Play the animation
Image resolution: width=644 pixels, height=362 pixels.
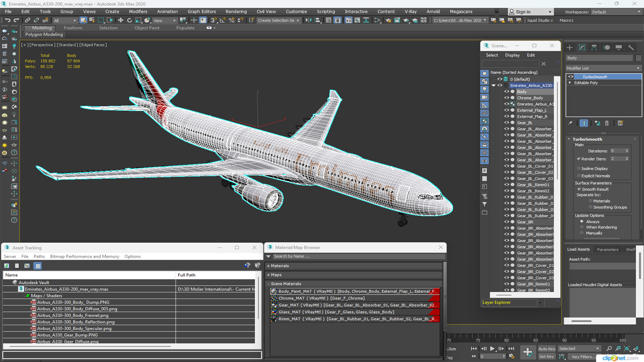click(x=492, y=349)
